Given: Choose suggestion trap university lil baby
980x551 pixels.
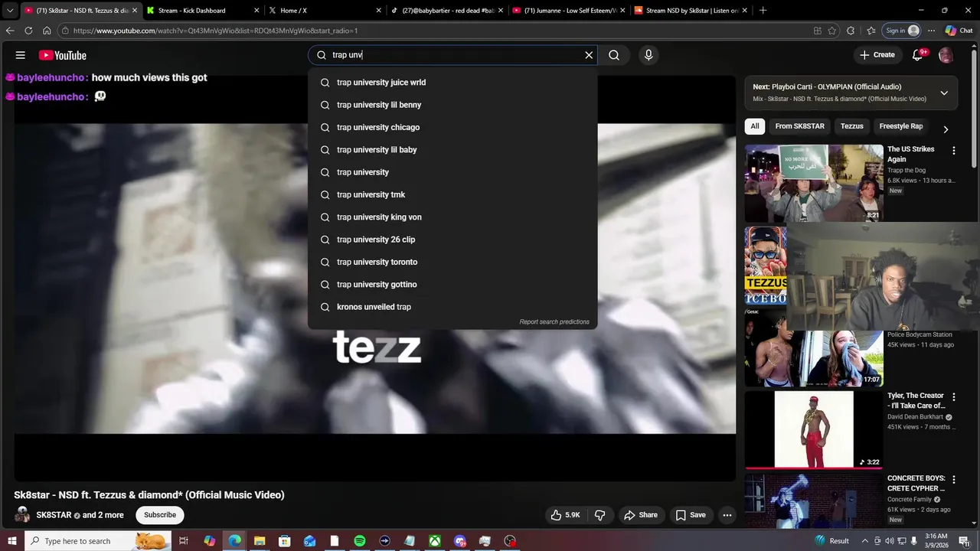Looking at the screenshot, I should coord(452,150).
